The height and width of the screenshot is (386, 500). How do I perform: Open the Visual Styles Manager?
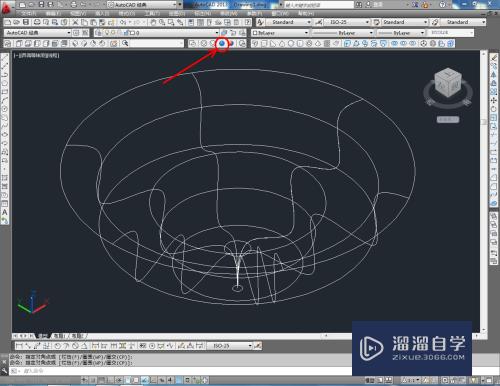click(243, 43)
